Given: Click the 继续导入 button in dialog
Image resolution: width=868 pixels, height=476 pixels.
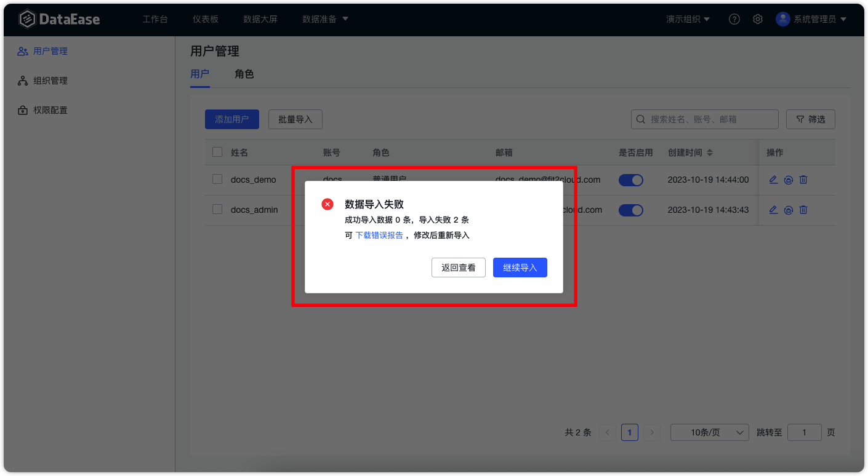Looking at the screenshot, I should click(520, 268).
